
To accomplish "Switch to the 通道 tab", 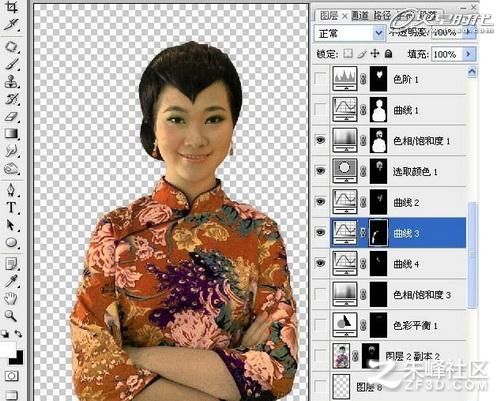I will point(360,15).
